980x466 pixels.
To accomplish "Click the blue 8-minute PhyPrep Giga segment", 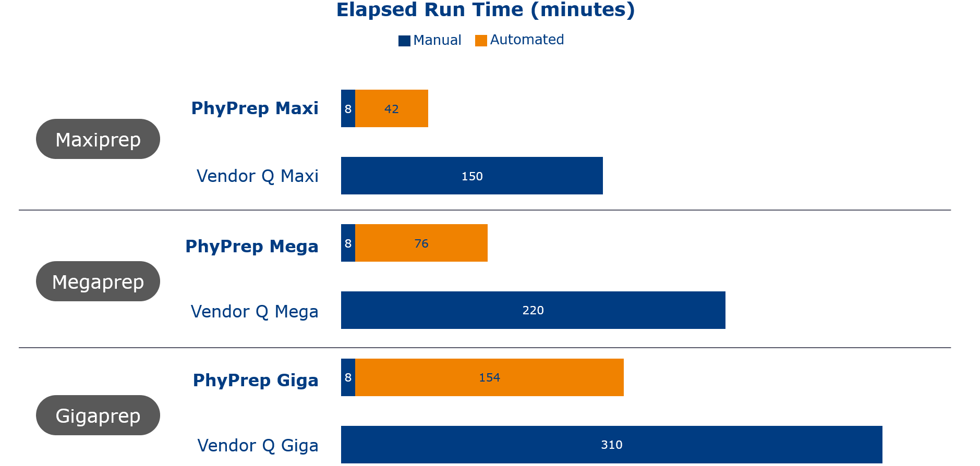I will (348, 377).
